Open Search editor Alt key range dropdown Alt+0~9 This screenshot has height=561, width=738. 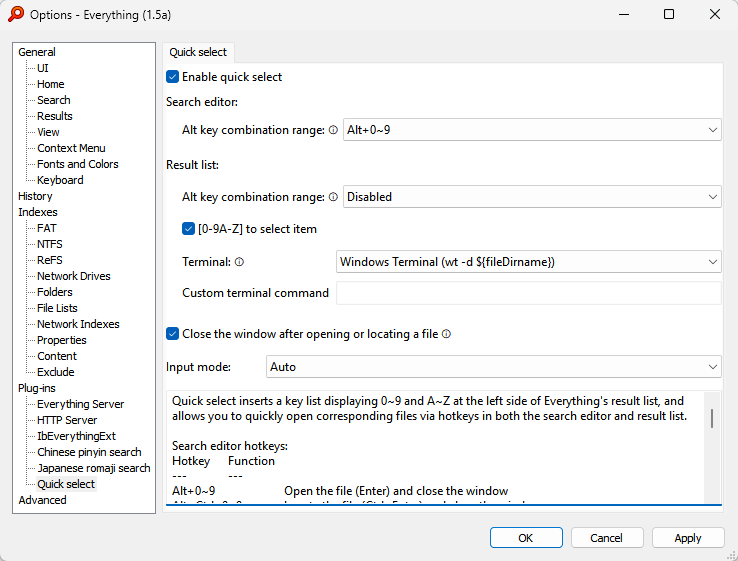coord(532,130)
